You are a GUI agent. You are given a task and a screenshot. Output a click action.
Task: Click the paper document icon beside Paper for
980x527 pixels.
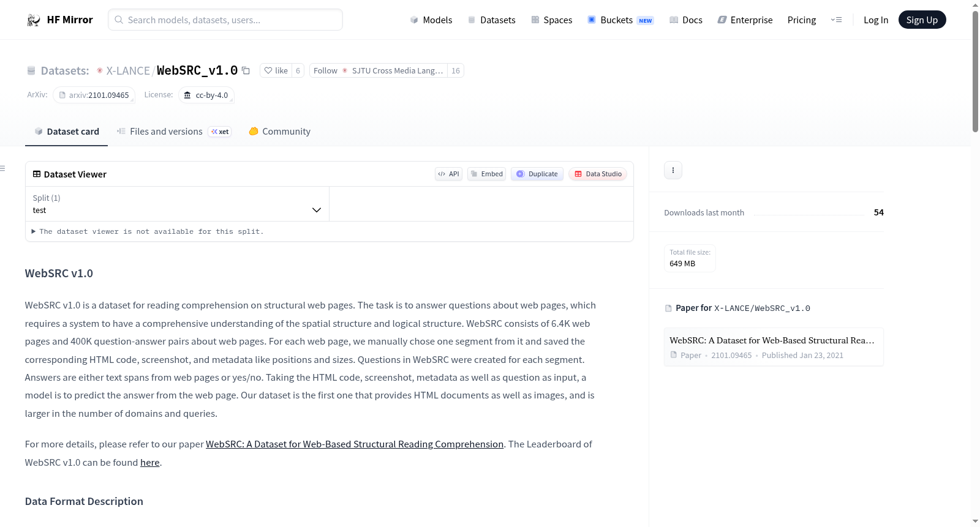pyautogui.click(x=668, y=308)
